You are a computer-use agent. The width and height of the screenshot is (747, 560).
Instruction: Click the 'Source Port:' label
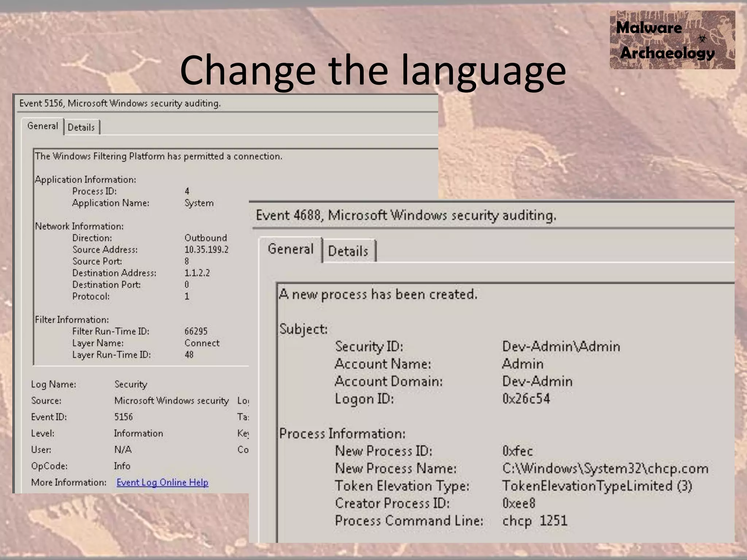pyautogui.click(x=97, y=261)
